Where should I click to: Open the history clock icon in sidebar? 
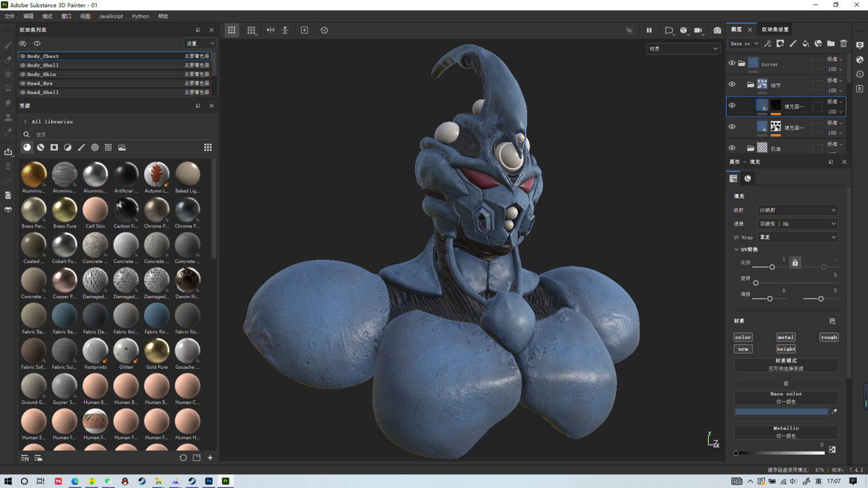tap(860, 74)
